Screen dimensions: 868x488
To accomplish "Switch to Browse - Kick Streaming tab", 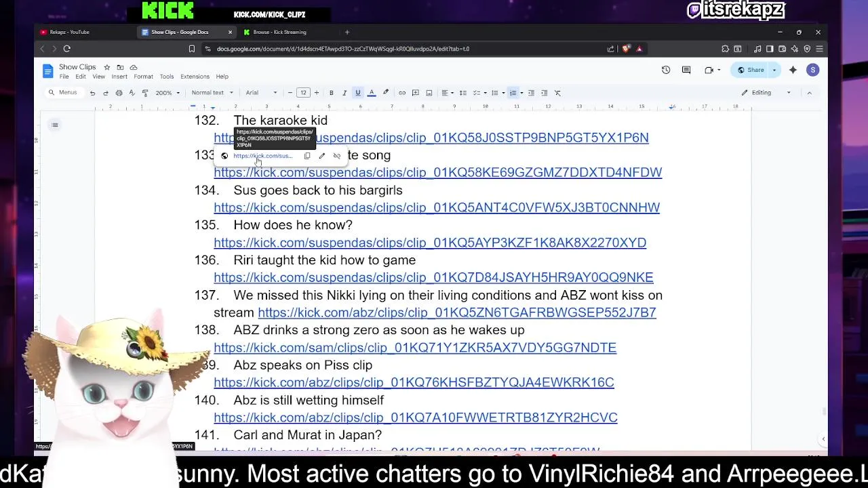I will click(x=280, y=32).
